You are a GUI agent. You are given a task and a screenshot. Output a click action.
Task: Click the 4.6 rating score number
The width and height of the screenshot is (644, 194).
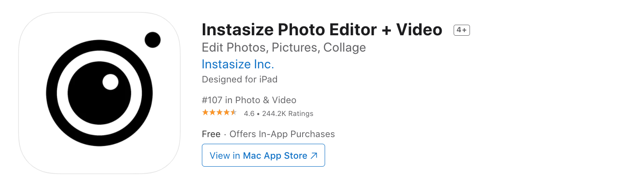pyautogui.click(x=249, y=114)
